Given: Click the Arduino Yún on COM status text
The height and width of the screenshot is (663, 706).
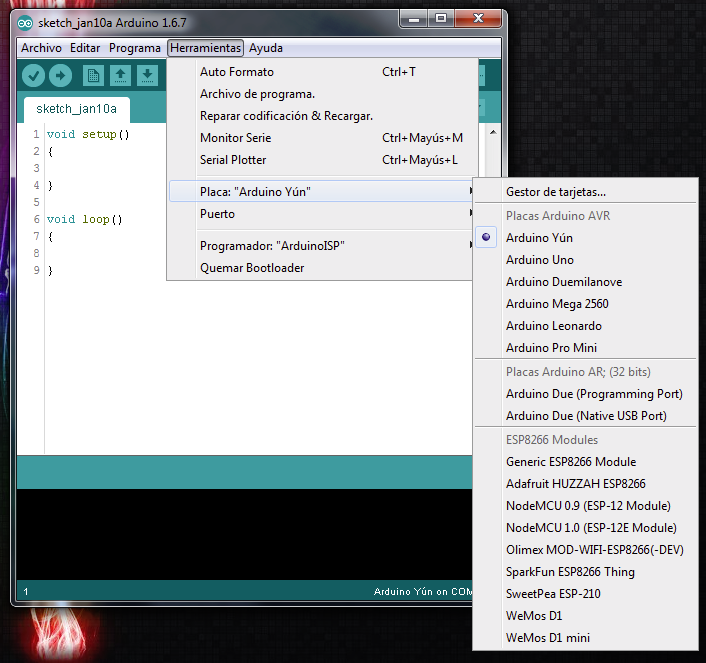Looking at the screenshot, I should click(x=423, y=591).
